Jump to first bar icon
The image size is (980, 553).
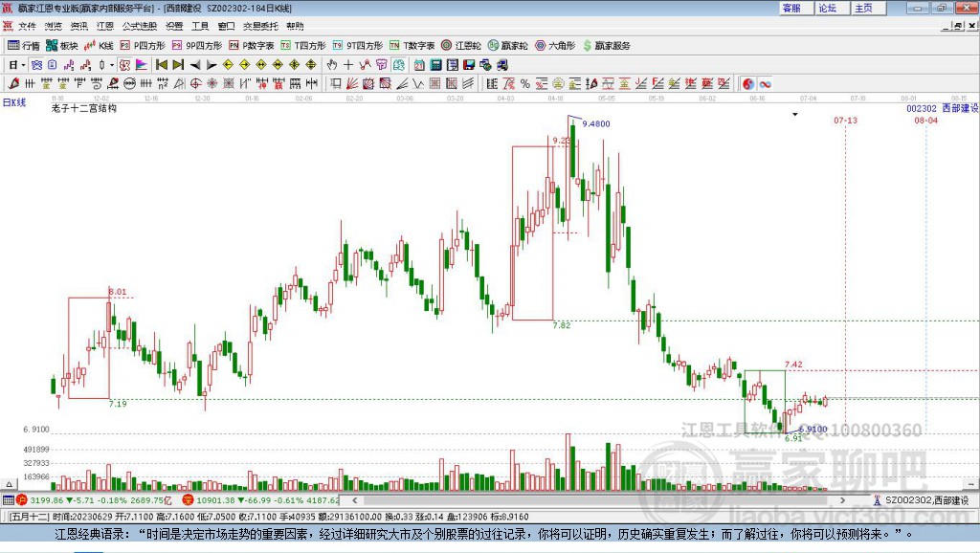tap(161, 64)
